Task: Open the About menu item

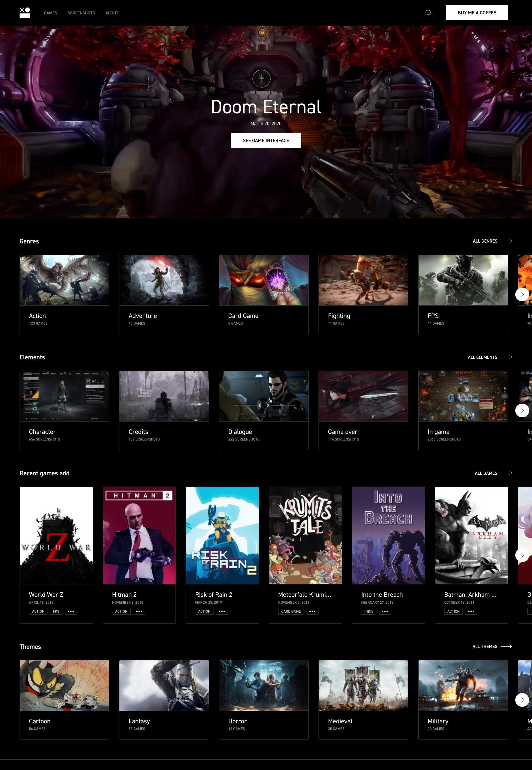Action: 112,13
